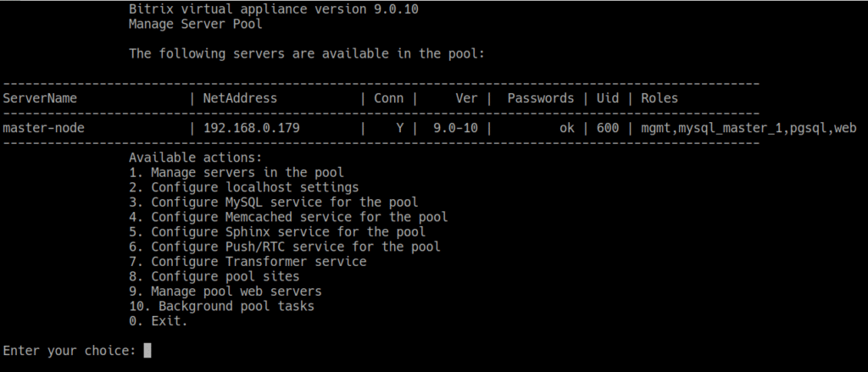Image resolution: width=868 pixels, height=372 pixels.
Task: Select Manage pool web servers entry
Action: [x=225, y=291]
